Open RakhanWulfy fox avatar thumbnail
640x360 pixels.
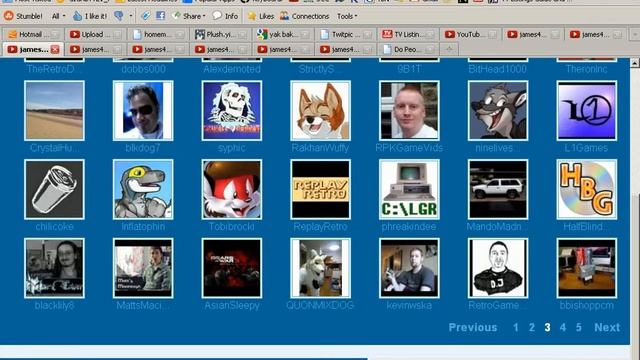click(320, 111)
